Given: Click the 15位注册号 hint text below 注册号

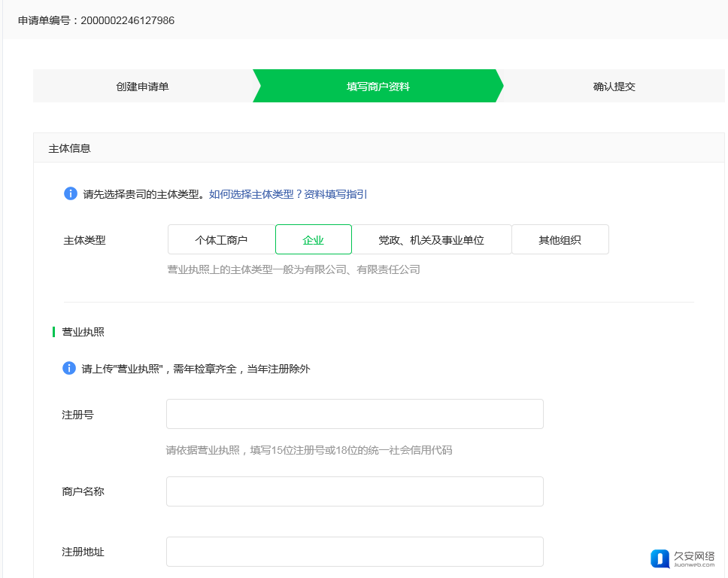Looking at the screenshot, I should (x=308, y=450).
